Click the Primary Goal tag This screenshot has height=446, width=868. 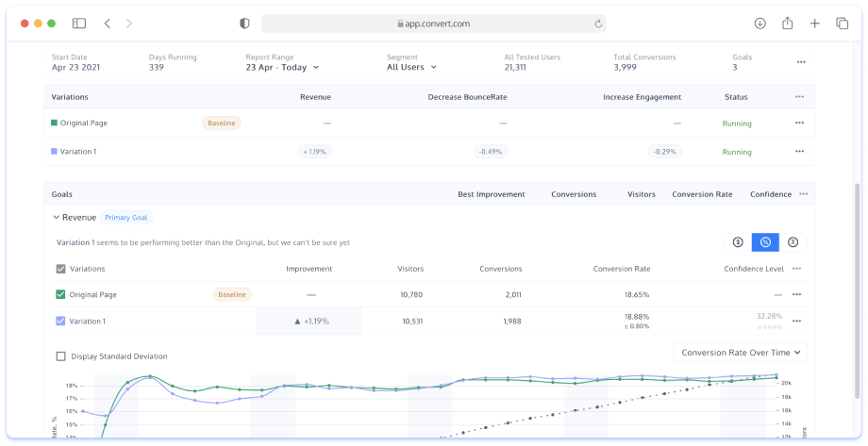point(126,218)
